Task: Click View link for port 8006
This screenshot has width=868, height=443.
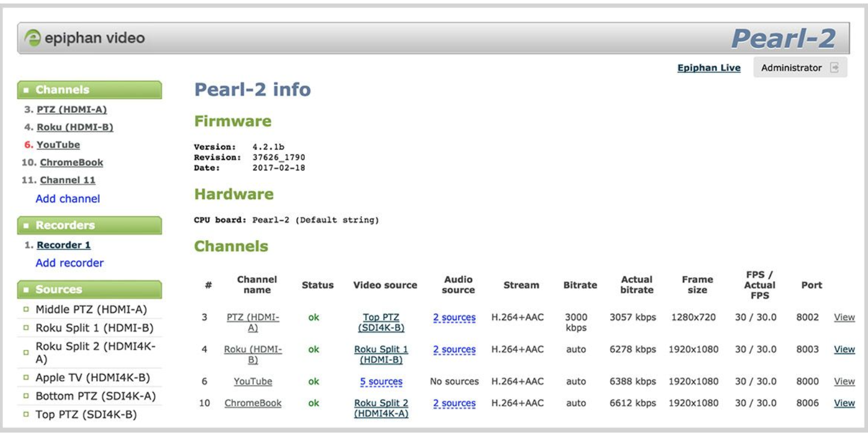Action: pyautogui.click(x=844, y=403)
